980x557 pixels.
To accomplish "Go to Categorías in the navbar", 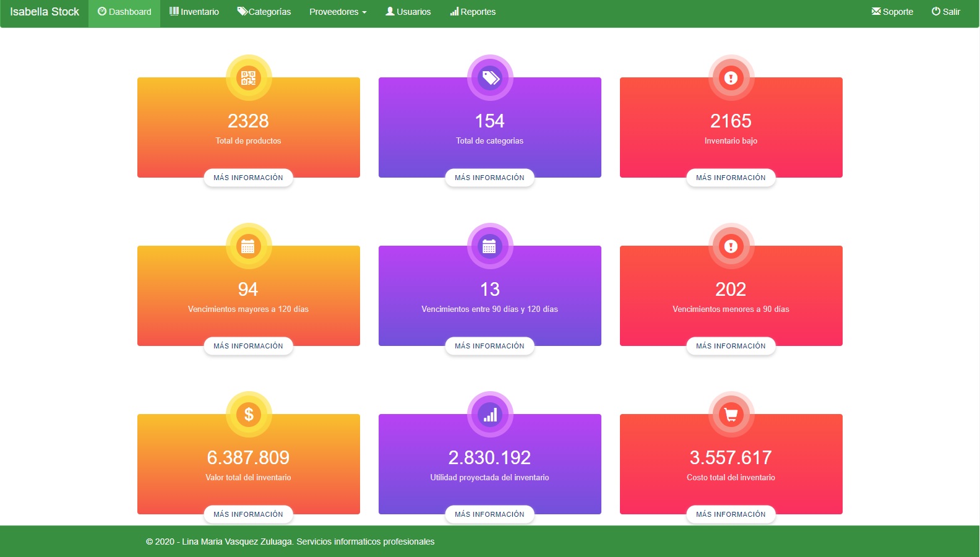I will coord(264,12).
